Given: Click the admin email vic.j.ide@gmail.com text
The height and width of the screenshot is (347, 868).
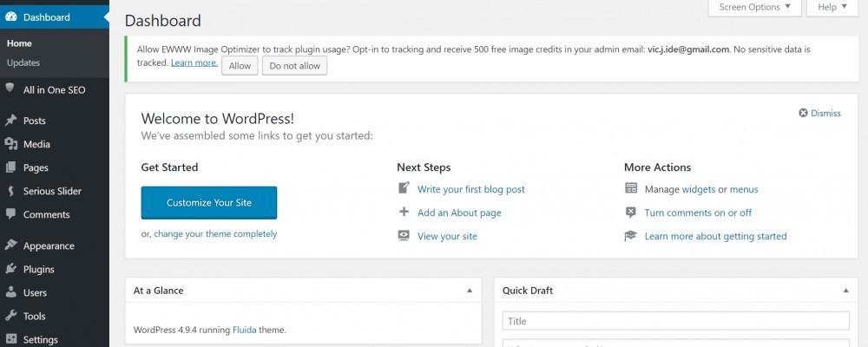Looking at the screenshot, I should coord(688,49).
